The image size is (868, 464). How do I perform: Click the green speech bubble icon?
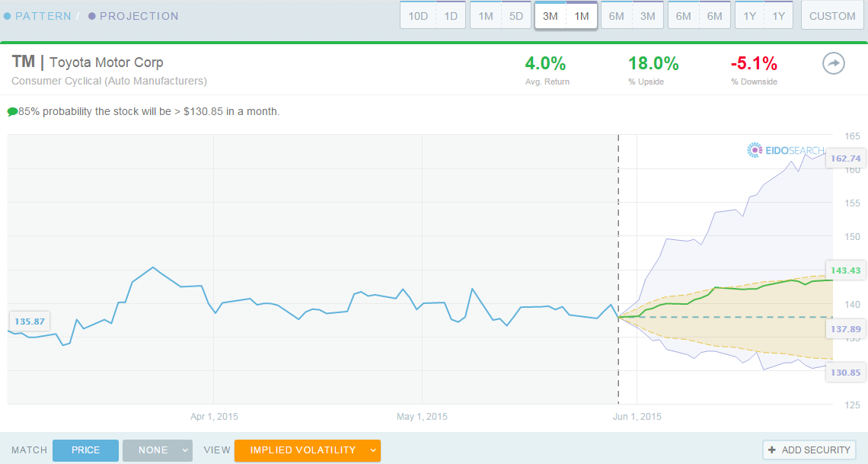(12, 112)
